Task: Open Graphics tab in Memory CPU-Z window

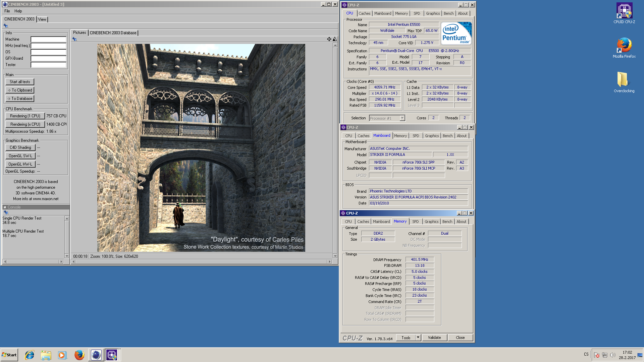Action: coord(431,222)
